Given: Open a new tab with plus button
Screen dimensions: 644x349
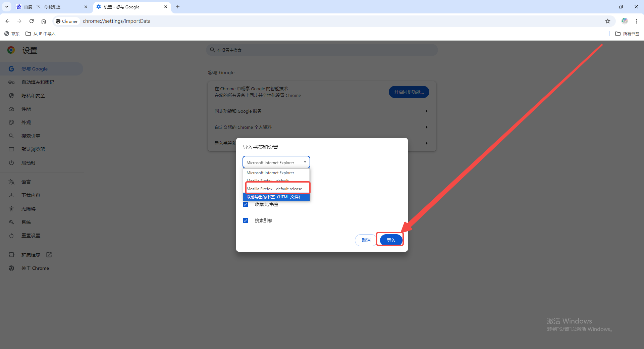Looking at the screenshot, I should [x=178, y=7].
